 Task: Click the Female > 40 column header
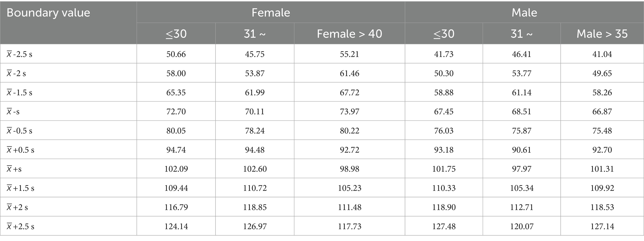[349, 34]
